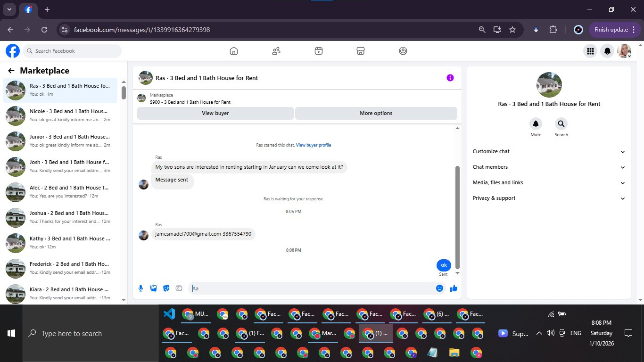Bookmark this page with star icon
Viewport: 644px width, 362px height.
[512, 30]
